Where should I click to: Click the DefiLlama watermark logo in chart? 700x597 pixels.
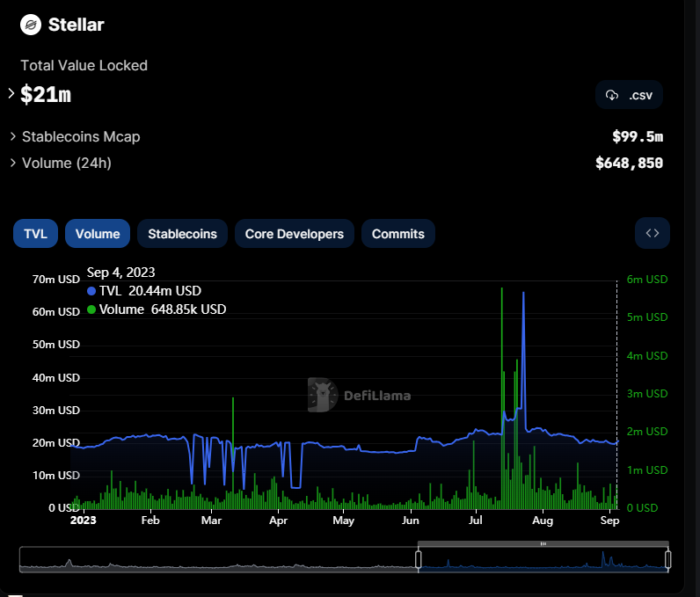(x=324, y=396)
